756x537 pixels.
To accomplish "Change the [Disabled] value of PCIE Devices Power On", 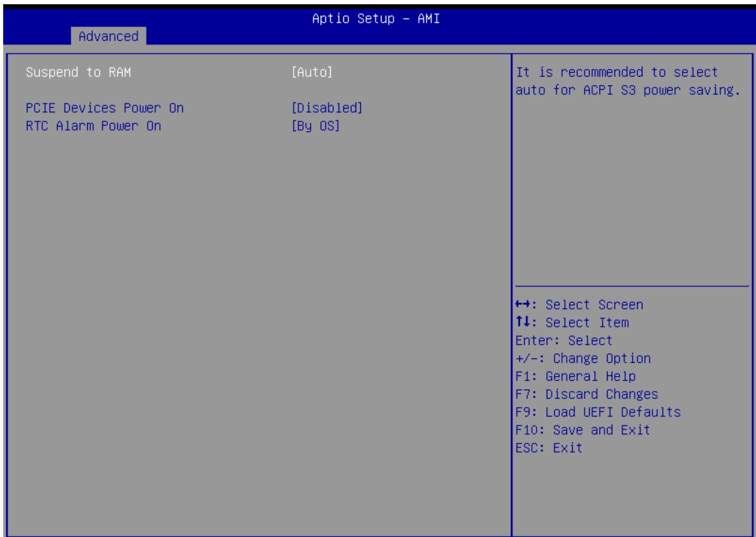I will click(327, 108).
